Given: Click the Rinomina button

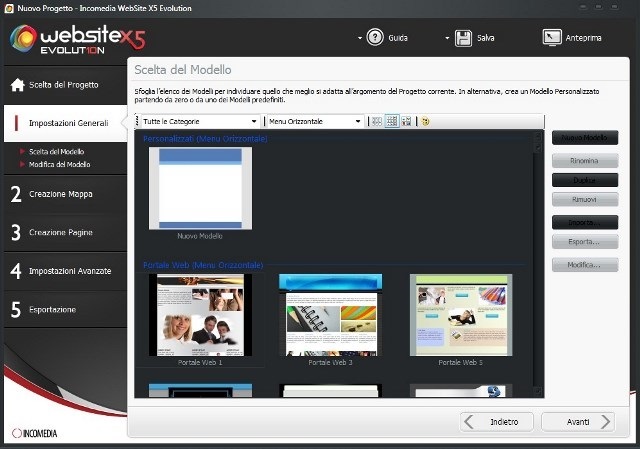Looking at the screenshot, I should [585, 160].
